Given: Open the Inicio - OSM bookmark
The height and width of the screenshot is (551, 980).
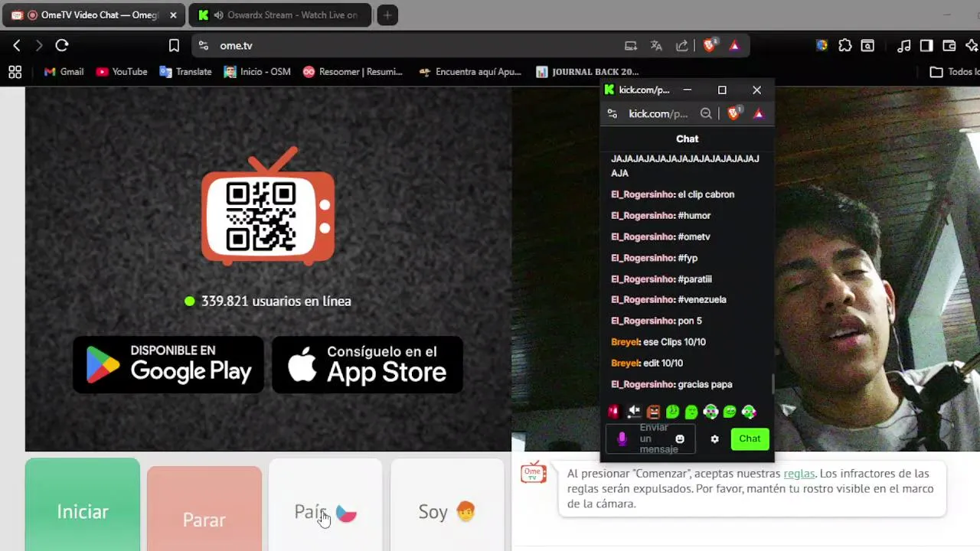Looking at the screenshot, I should (x=257, y=72).
